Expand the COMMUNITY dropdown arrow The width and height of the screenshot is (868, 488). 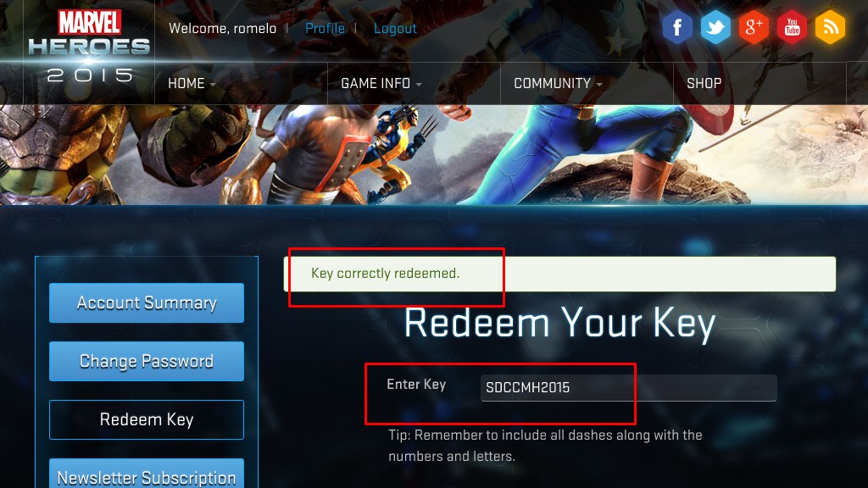coord(599,85)
